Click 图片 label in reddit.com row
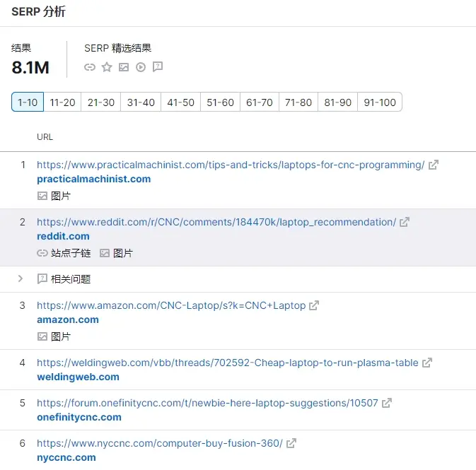 (123, 253)
